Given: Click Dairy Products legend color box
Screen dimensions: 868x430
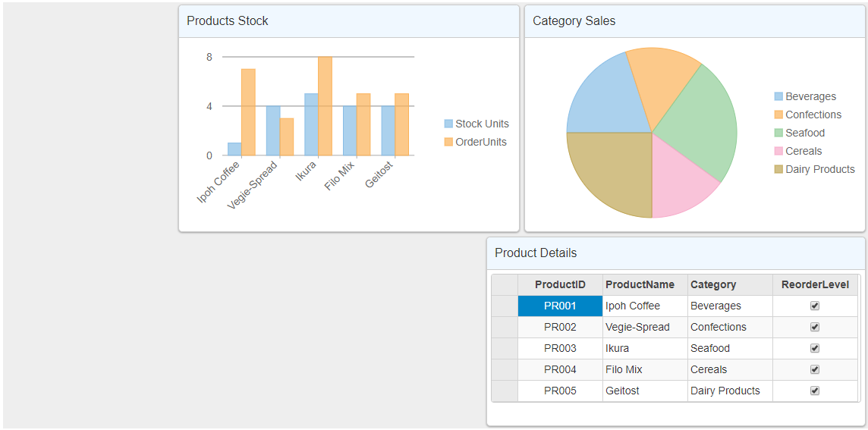Looking at the screenshot, I should (778, 169).
